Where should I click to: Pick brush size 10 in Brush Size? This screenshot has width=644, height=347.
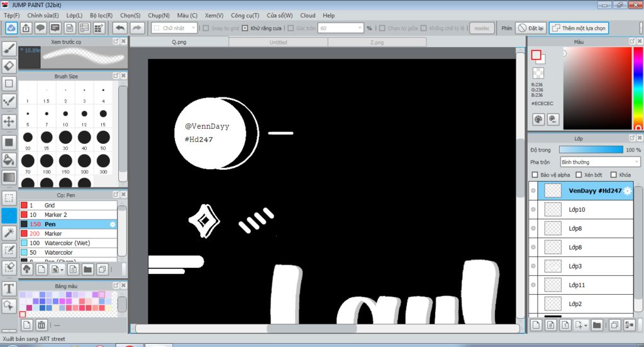coord(65,116)
